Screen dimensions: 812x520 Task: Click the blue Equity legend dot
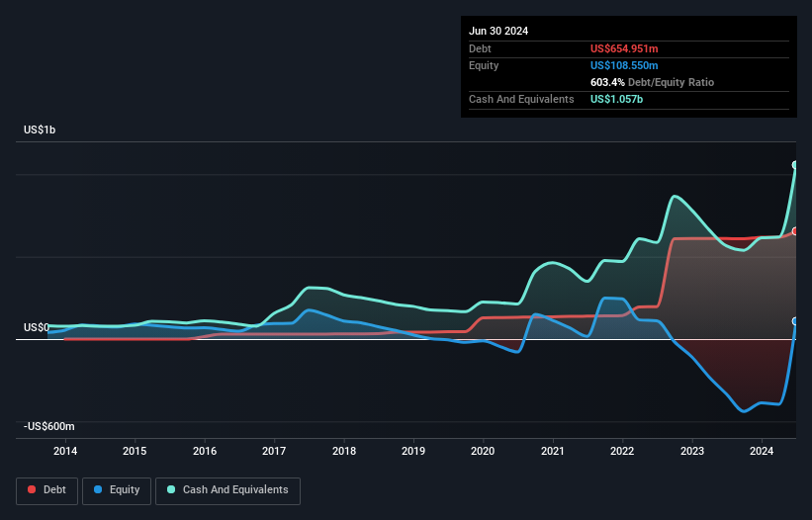coord(98,489)
